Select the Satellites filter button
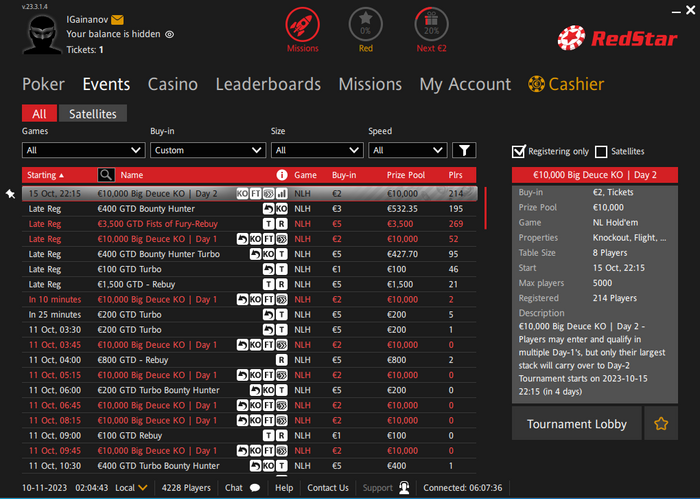Image resolution: width=700 pixels, height=499 pixels. pyautogui.click(x=93, y=113)
